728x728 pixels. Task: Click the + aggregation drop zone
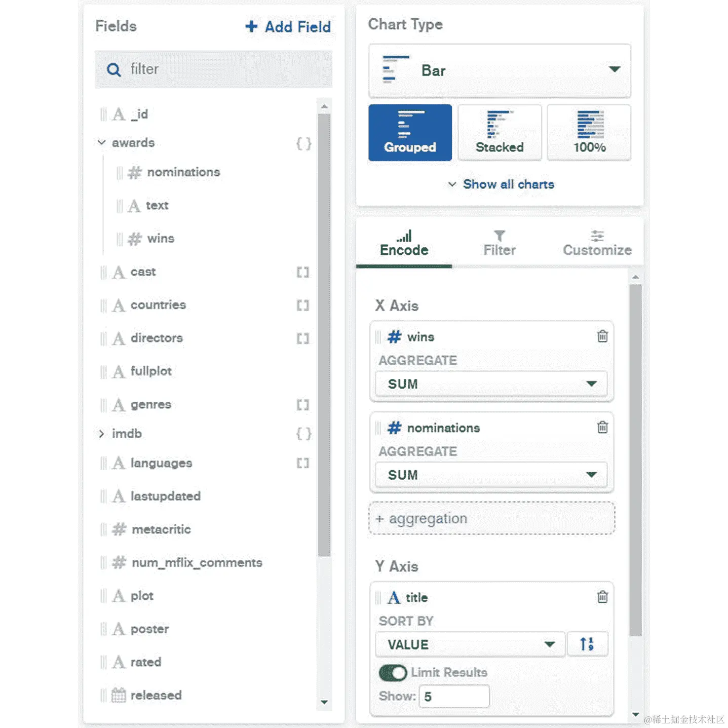[492, 518]
